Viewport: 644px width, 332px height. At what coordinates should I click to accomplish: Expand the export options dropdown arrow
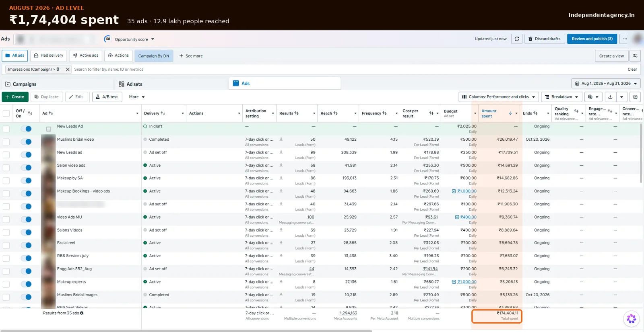tap(621, 97)
